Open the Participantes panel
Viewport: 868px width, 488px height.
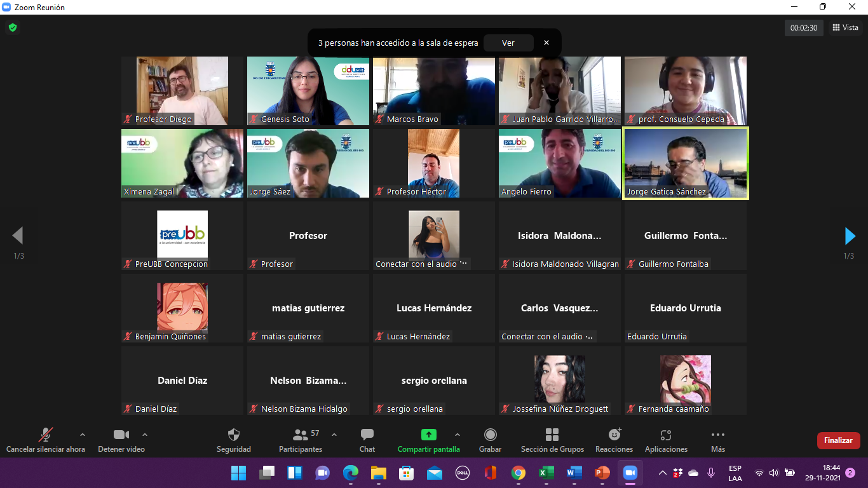[301, 435]
